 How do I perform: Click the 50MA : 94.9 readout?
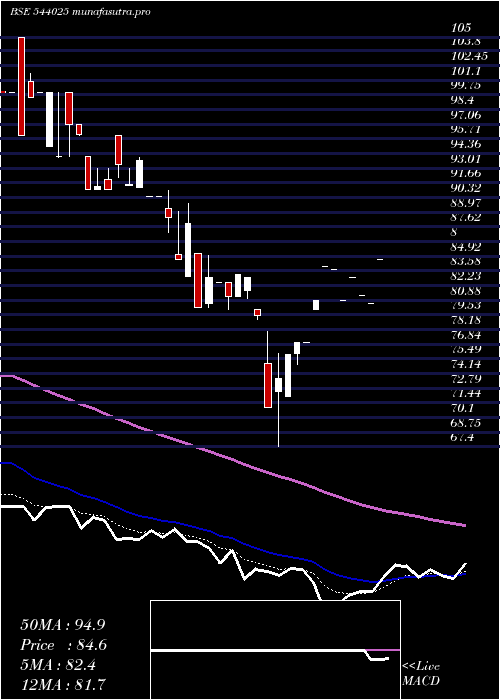click(63, 625)
